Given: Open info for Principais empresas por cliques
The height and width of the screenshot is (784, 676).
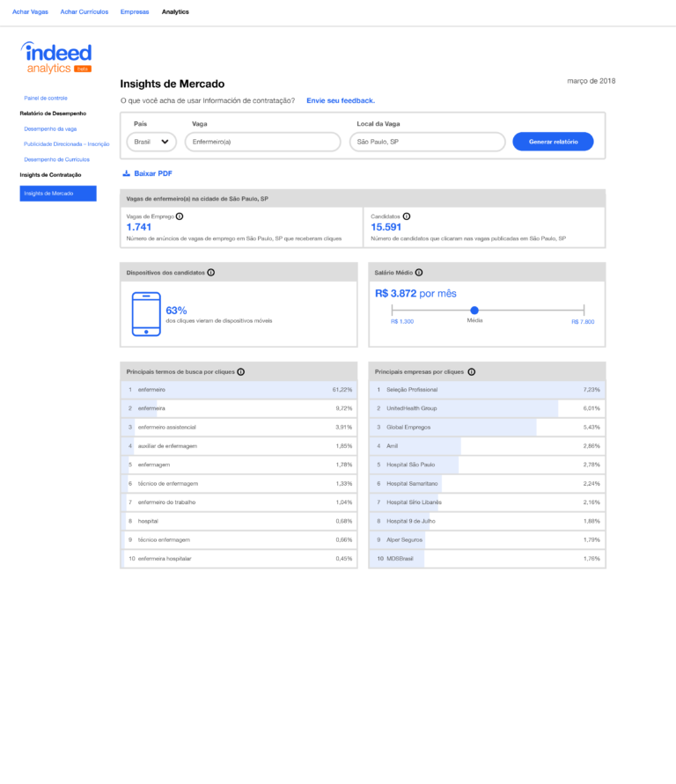Looking at the screenshot, I should point(472,372).
